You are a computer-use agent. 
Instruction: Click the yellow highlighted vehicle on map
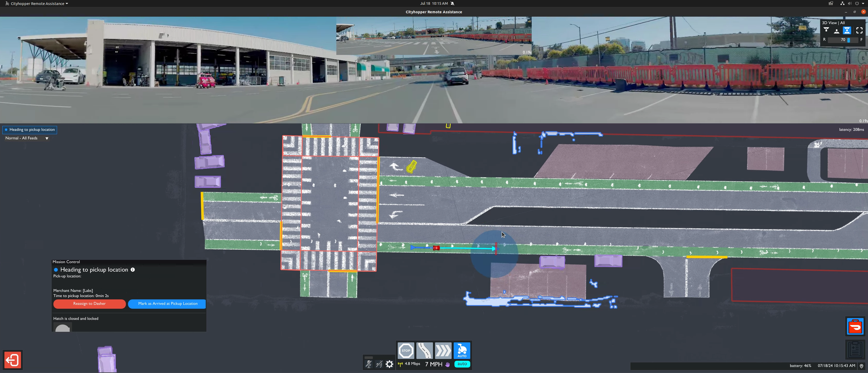click(411, 167)
